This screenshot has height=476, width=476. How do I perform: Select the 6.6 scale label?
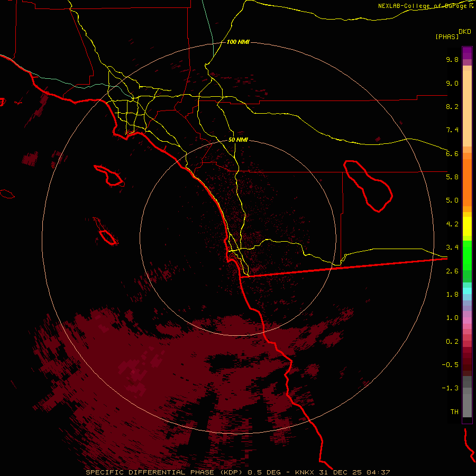pos(452,153)
